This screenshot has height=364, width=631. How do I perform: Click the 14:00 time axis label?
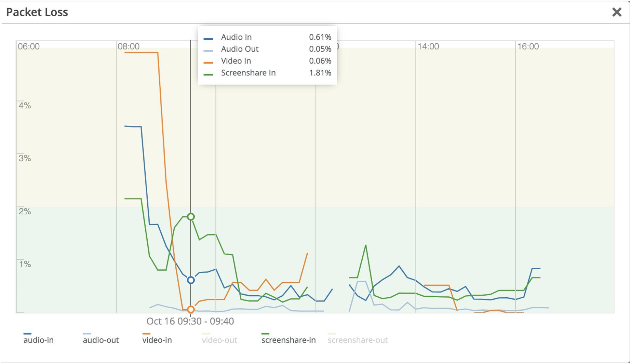coord(428,46)
